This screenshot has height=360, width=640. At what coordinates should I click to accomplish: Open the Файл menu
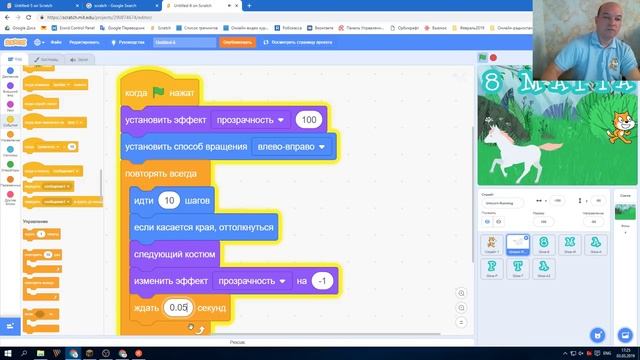click(x=56, y=42)
